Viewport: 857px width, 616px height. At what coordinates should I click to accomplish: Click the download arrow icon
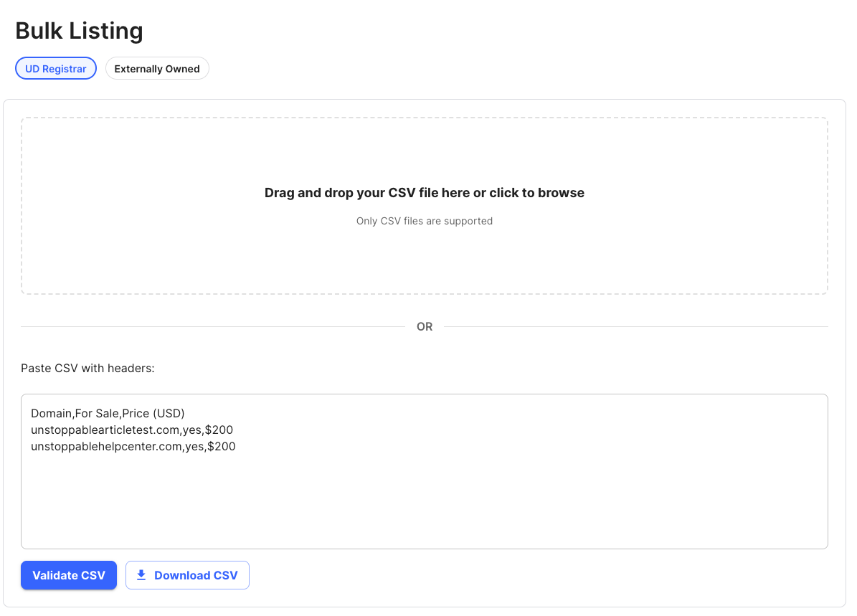(x=141, y=575)
